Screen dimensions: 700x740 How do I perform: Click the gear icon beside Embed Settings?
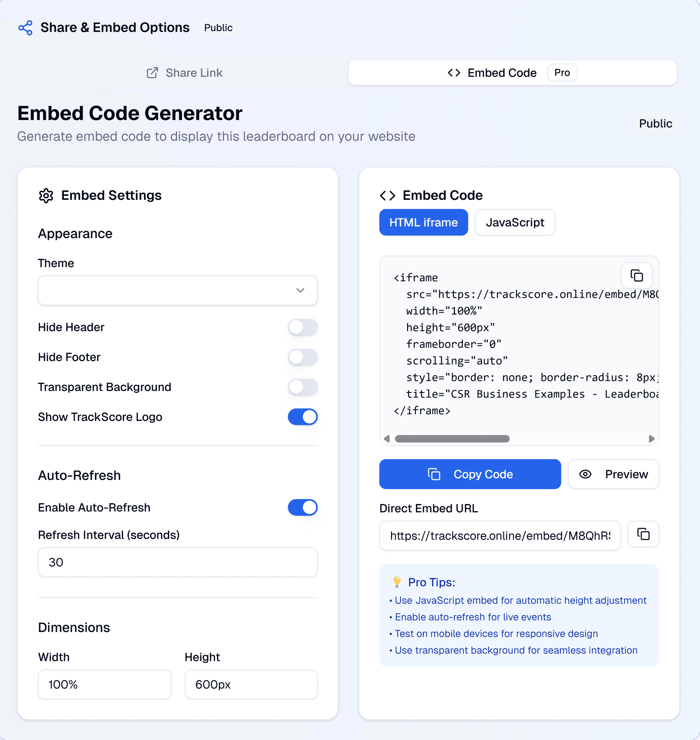[46, 195]
